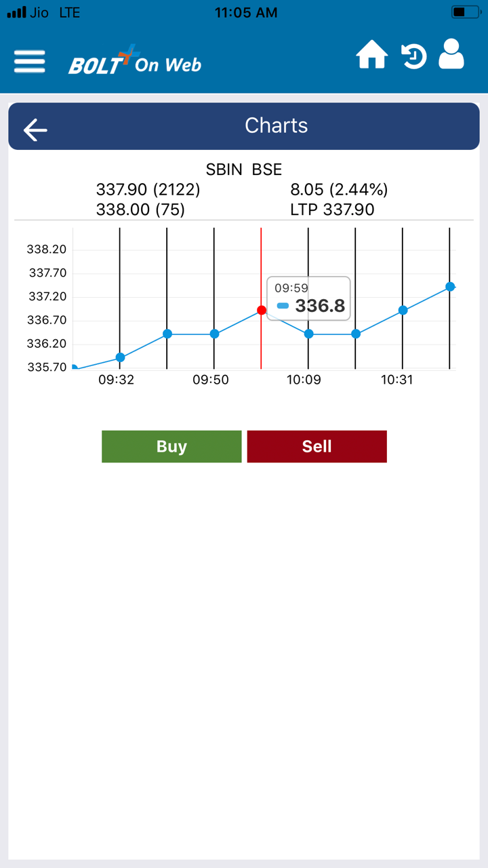Open the user profile icon
Image resolution: width=488 pixels, height=868 pixels.
point(451,54)
